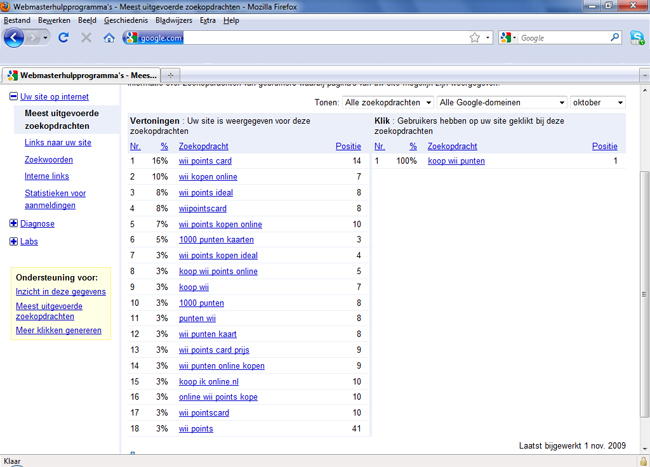Click the vertical scrollbar of the page
Viewport: 650px width, 467px height.
click(x=645, y=294)
